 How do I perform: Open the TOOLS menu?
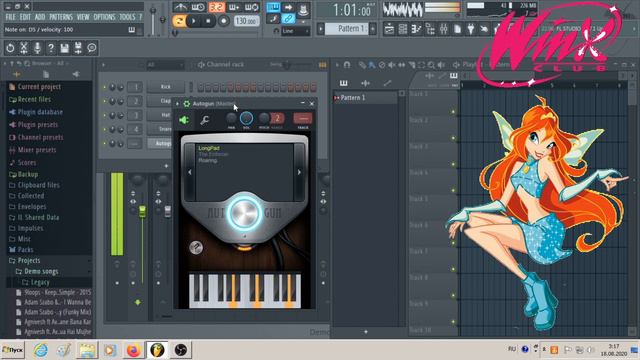click(x=127, y=17)
